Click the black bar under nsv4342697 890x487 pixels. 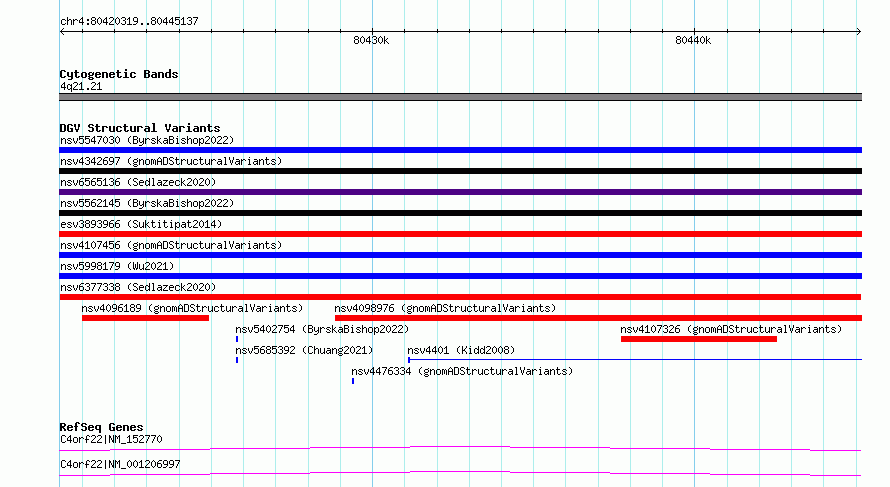point(460,171)
